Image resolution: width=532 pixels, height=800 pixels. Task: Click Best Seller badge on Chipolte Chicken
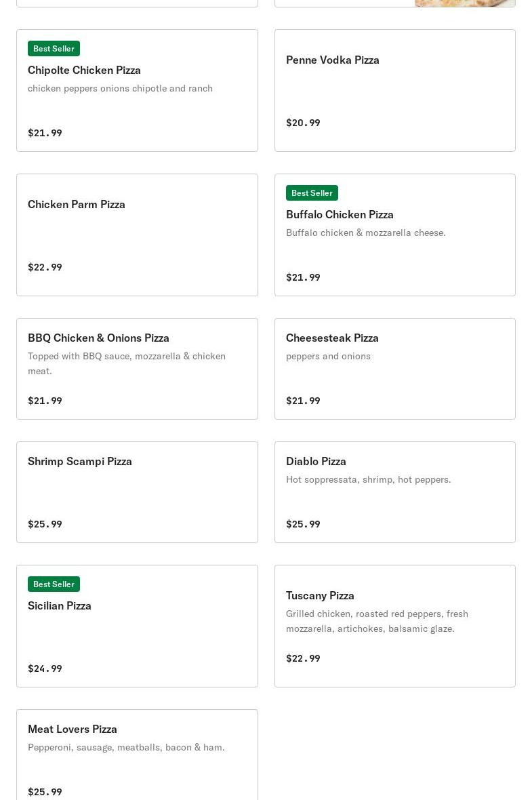pyautogui.click(x=54, y=49)
